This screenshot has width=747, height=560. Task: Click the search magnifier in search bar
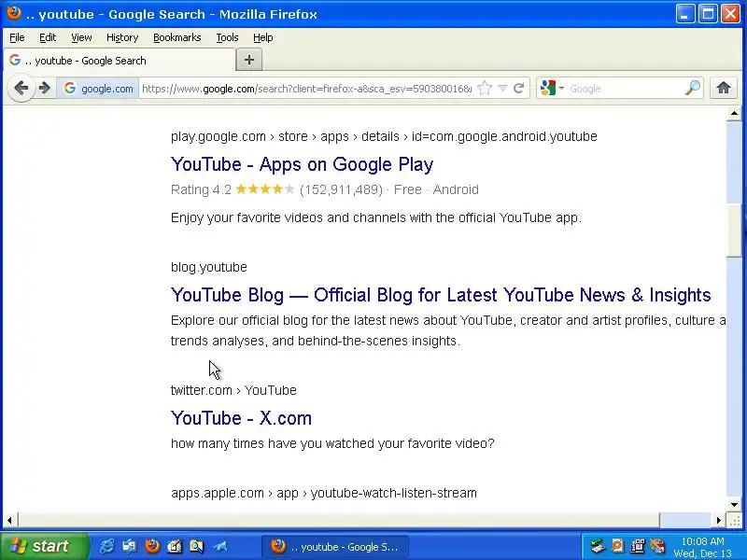[x=693, y=88]
